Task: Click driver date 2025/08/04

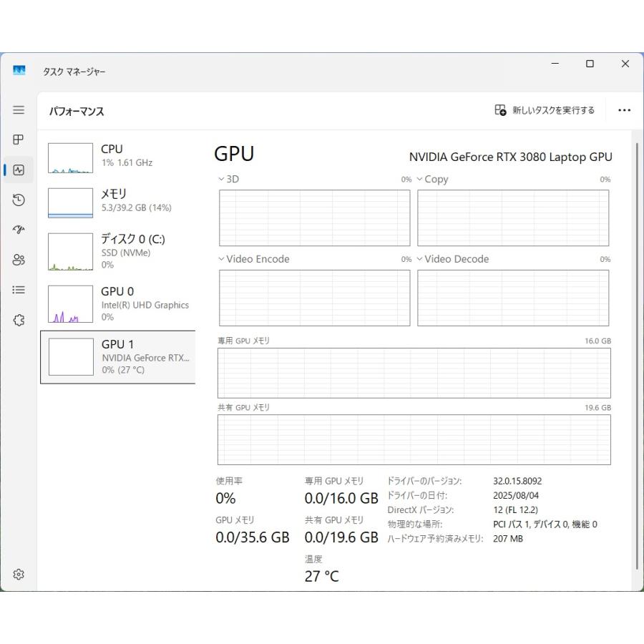Action: click(516, 495)
